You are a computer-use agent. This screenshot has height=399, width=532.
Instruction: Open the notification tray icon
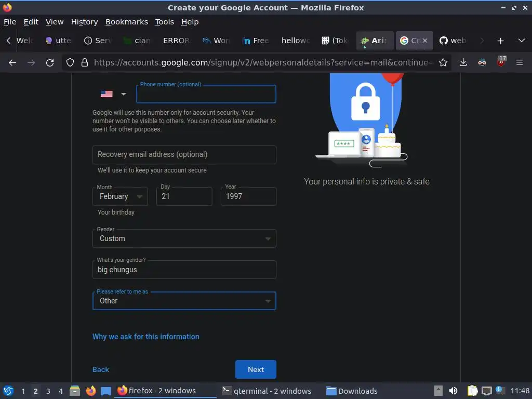coord(499,390)
